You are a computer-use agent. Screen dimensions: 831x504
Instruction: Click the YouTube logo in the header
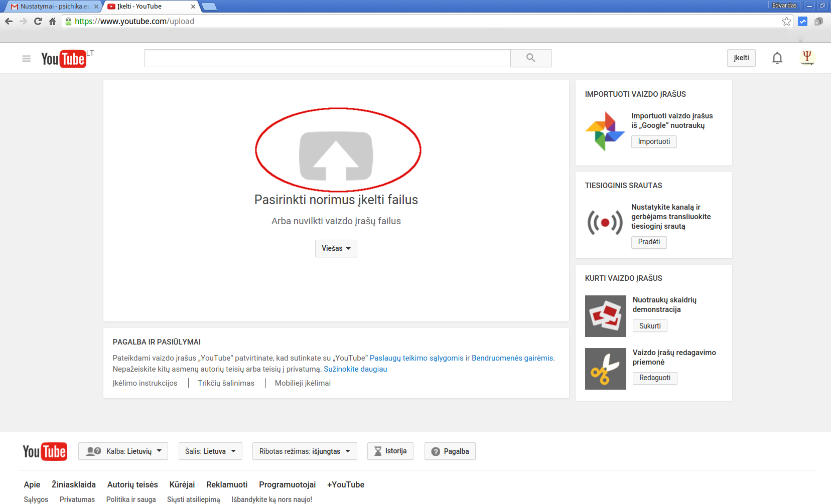[x=64, y=59]
